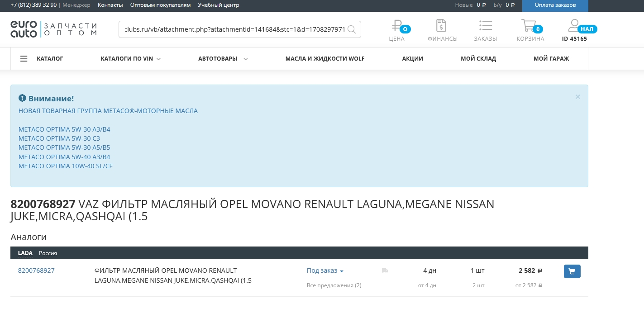
Task: Open the Финансы document icon
Action: click(x=441, y=25)
